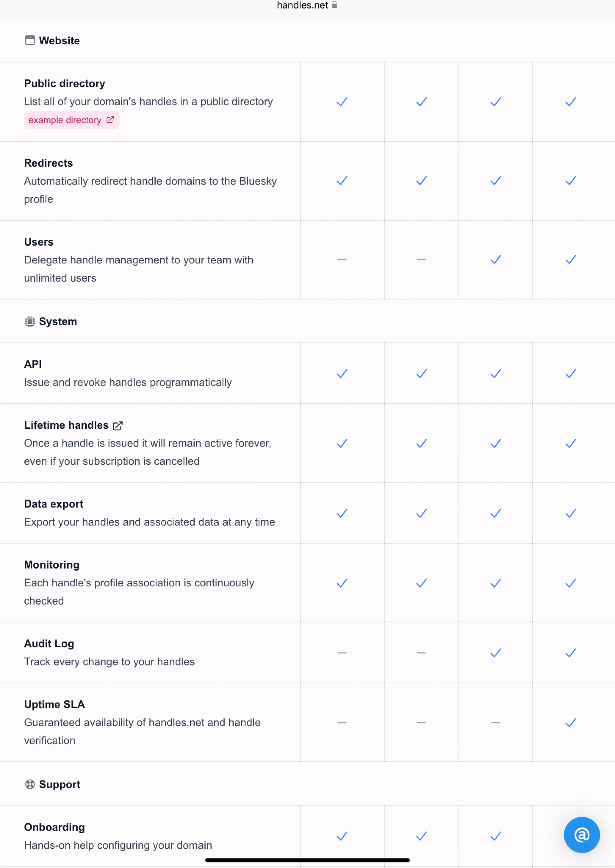This screenshot has height=868, width=615.
Task: Click the Website section heading
Action: click(x=59, y=41)
